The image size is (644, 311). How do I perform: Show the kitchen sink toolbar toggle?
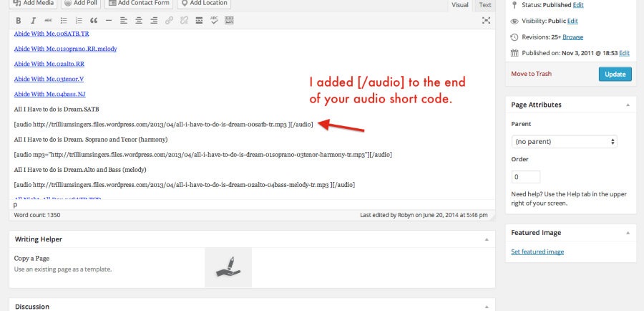(x=229, y=21)
